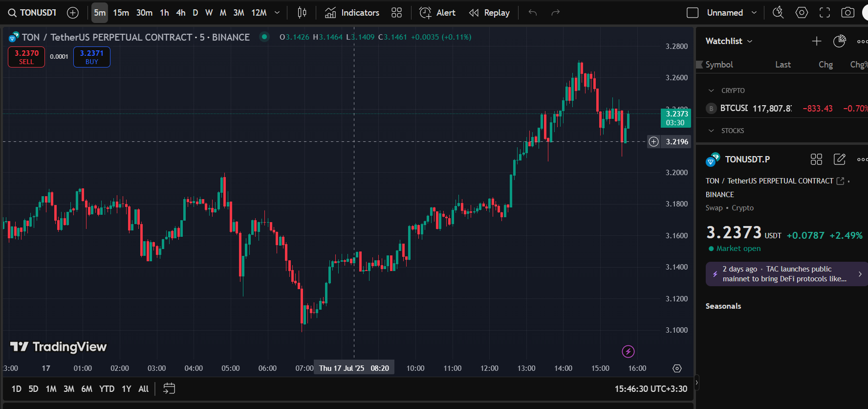This screenshot has height=409, width=868.
Task: Add a symbol to the Watchlist
Action: 817,41
